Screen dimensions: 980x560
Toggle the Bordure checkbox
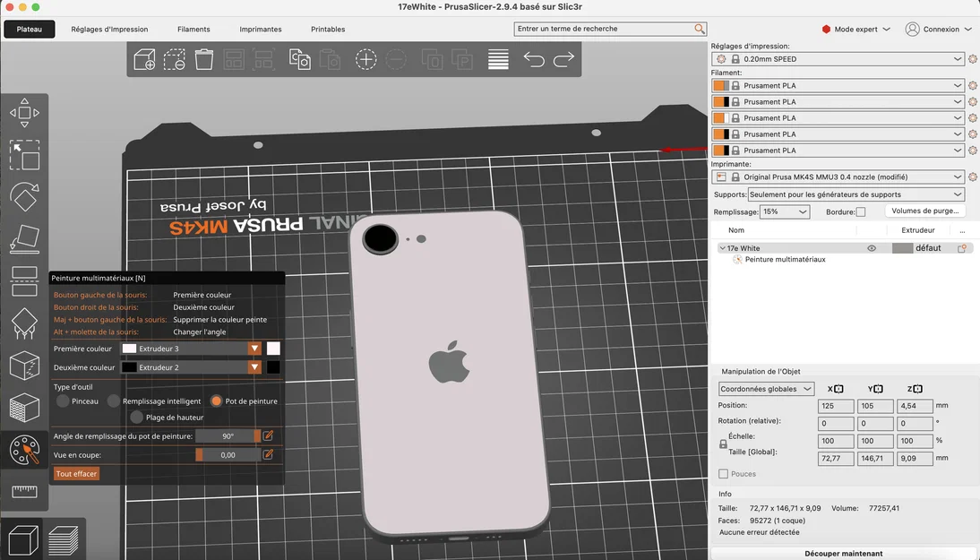coord(861,211)
